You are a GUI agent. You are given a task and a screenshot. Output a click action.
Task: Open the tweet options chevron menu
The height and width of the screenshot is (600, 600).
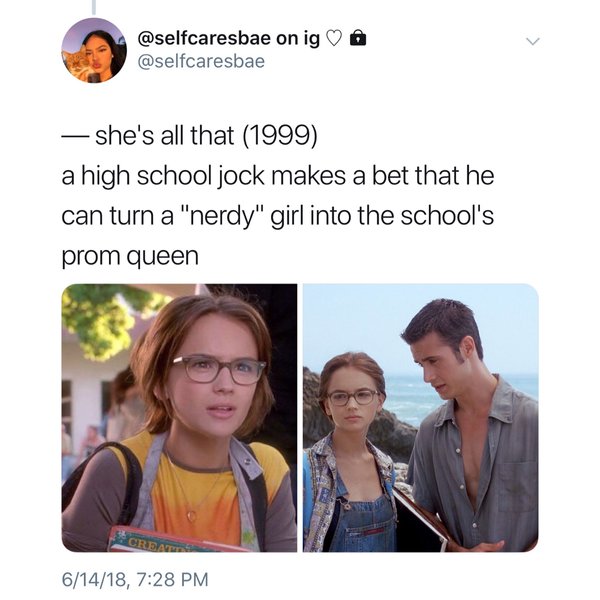coord(532,41)
